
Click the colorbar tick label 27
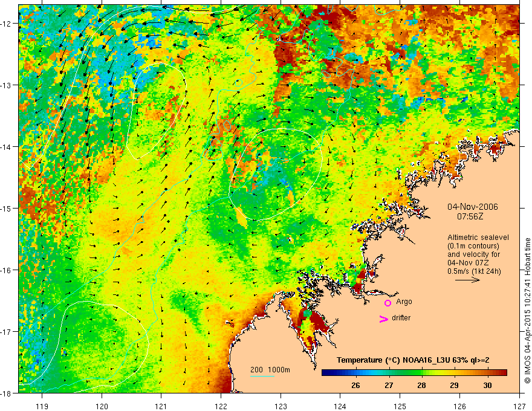pyautogui.click(x=389, y=386)
